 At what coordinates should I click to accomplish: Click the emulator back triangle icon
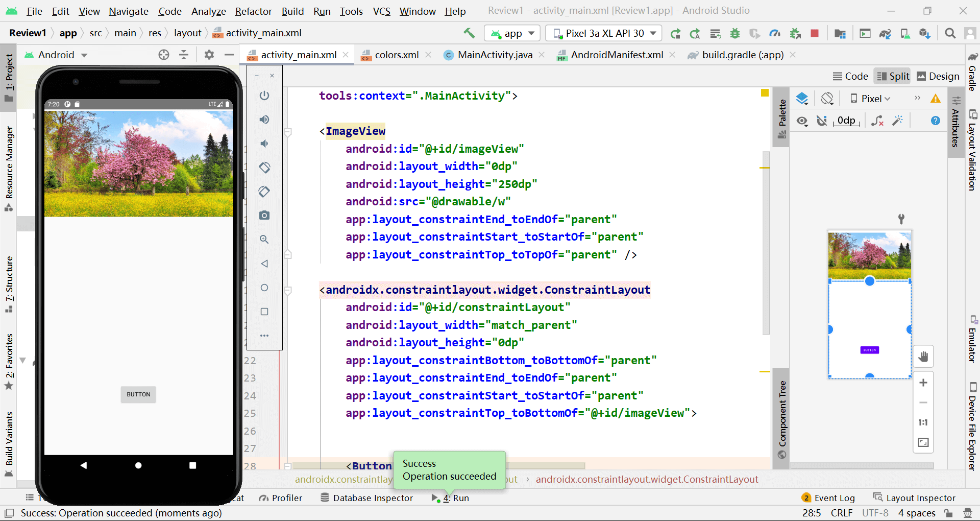pyautogui.click(x=264, y=264)
